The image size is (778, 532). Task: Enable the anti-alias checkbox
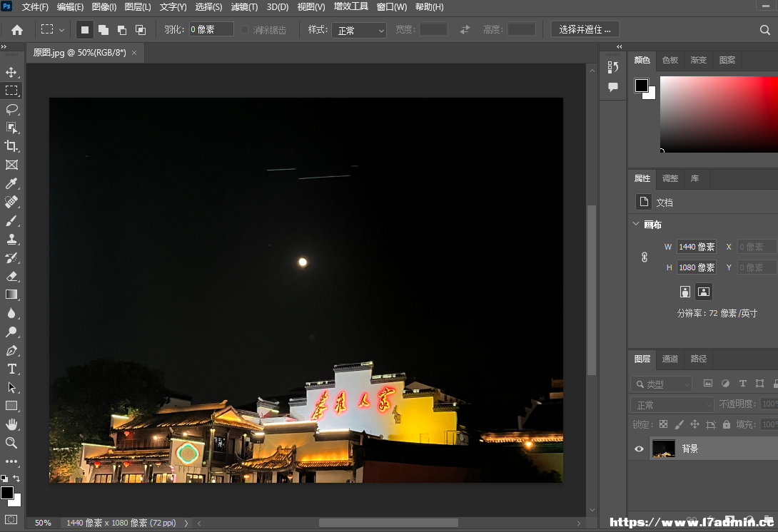244,30
